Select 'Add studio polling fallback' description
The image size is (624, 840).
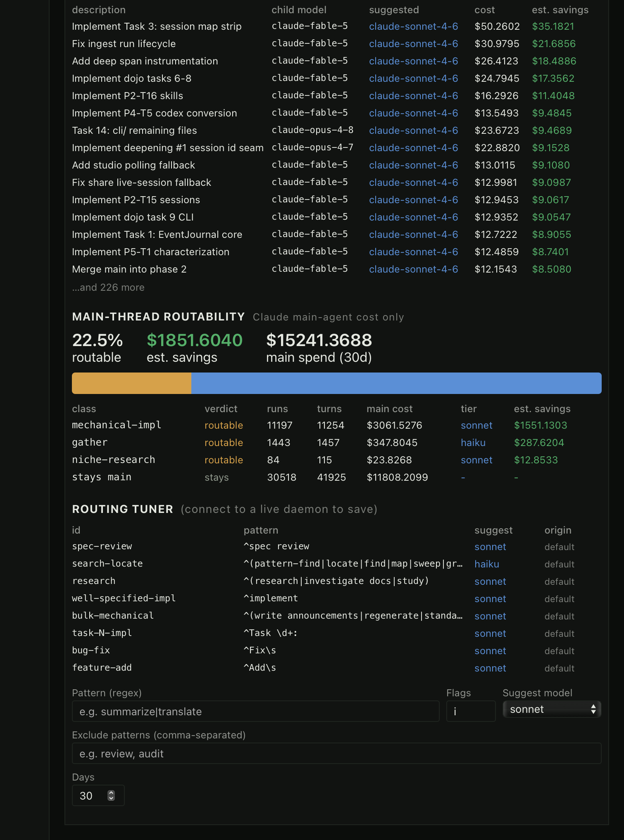[x=133, y=165]
